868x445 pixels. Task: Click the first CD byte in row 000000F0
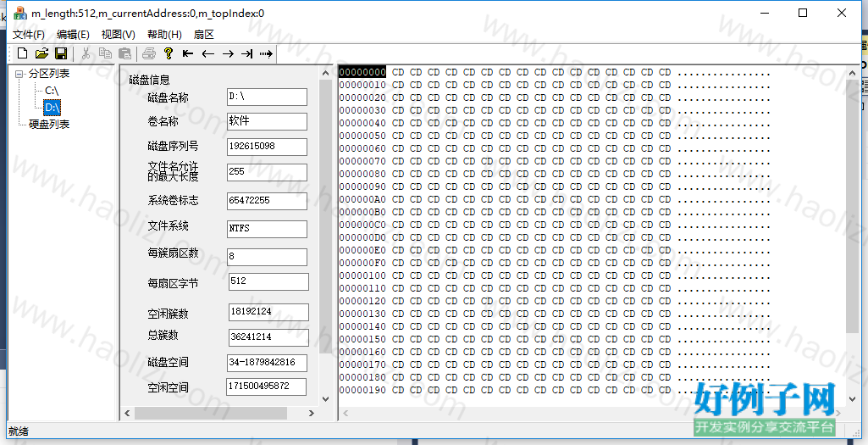(x=398, y=263)
